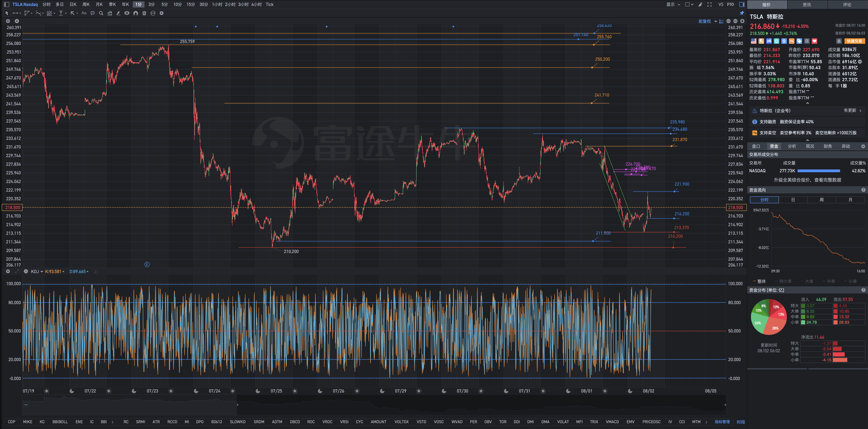Reset chart zoom with equals icon
This screenshot has width=868, height=429.
pyautogui.click(x=729, y=21)
